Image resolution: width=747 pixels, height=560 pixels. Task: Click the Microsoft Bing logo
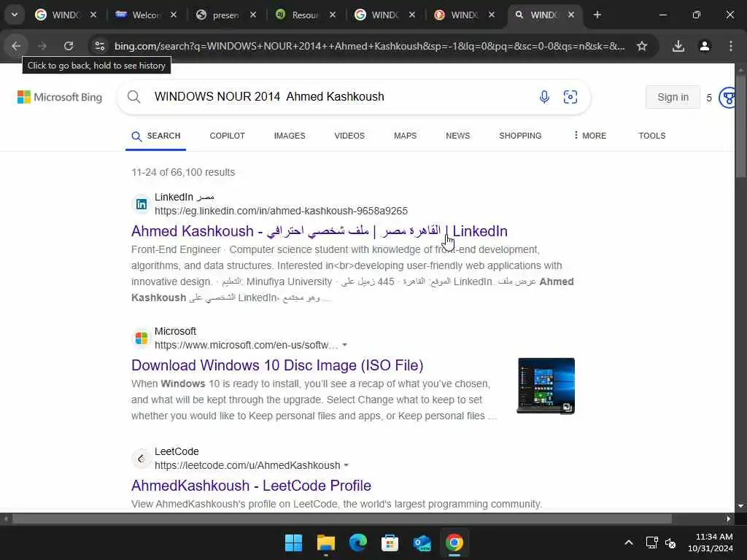[x=60, y=97]
